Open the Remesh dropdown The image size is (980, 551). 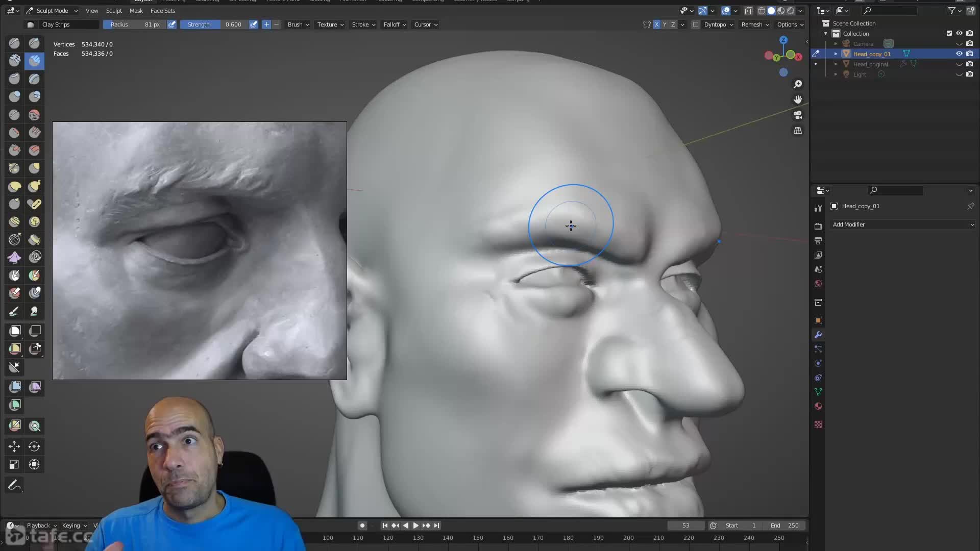coord(755,24)
